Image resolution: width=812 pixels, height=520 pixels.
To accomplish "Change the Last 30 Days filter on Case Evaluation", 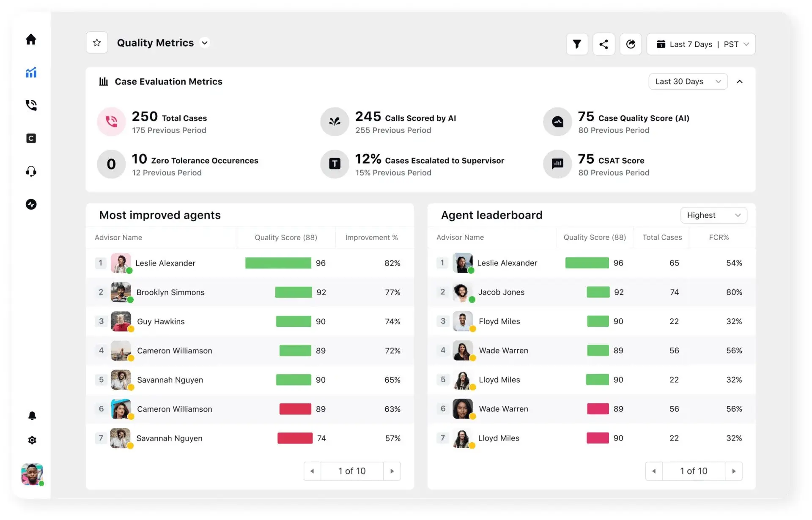I will [688, 81].
